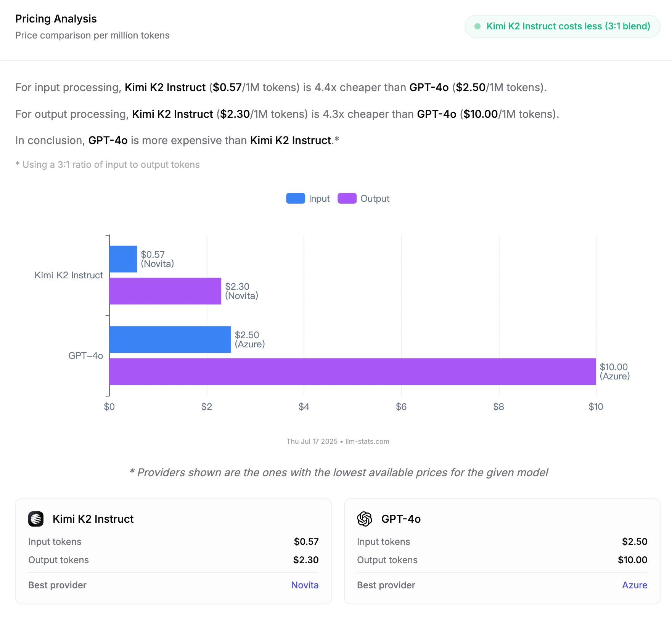Click the $6 x-axis tick label

(401, 407)
